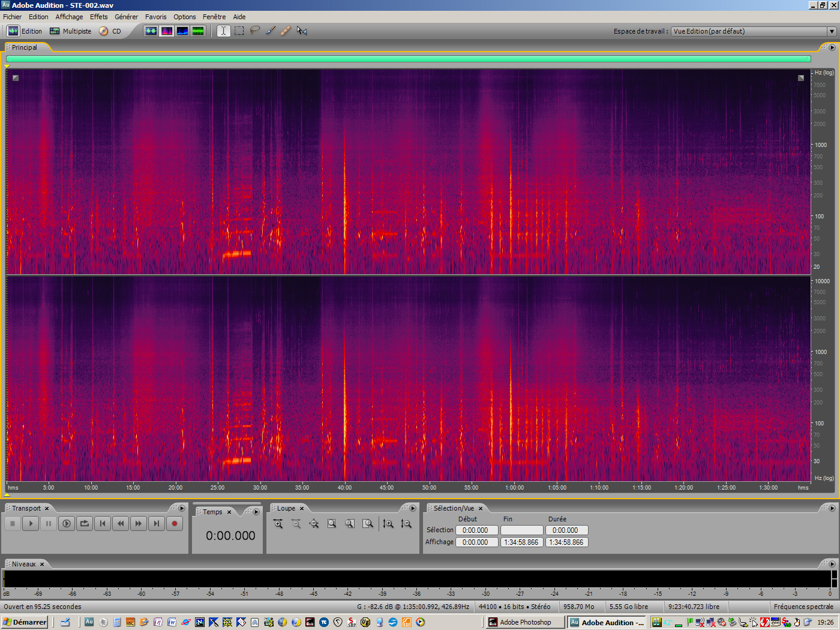Toggle loop playback in the Transport panel
The image size is (840, 630).
coord(85,523)
